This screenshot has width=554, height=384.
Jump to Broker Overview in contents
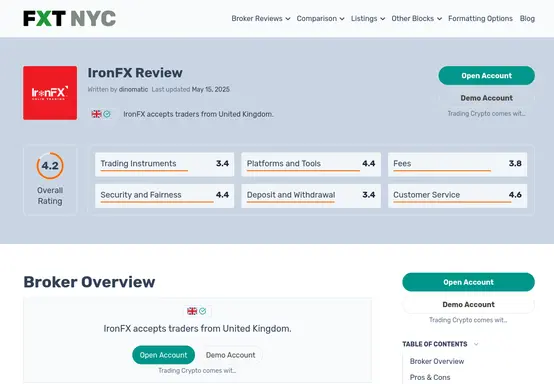point(437,361)
